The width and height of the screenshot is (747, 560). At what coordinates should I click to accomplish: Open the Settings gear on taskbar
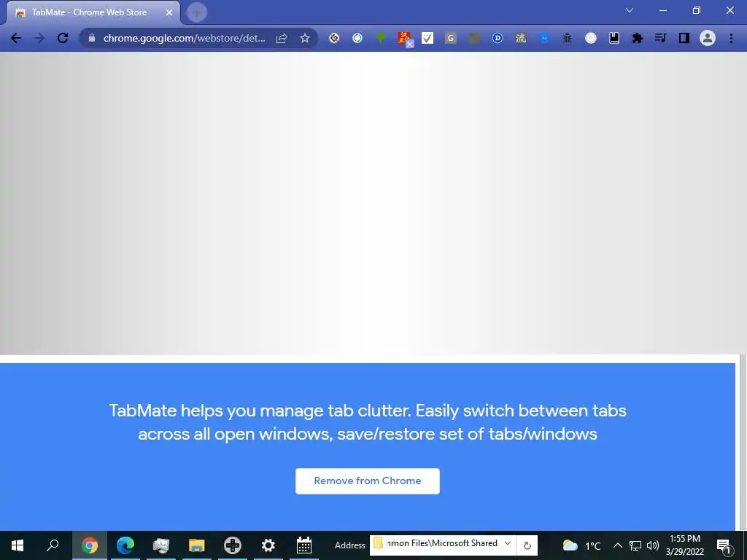point(268,545)
